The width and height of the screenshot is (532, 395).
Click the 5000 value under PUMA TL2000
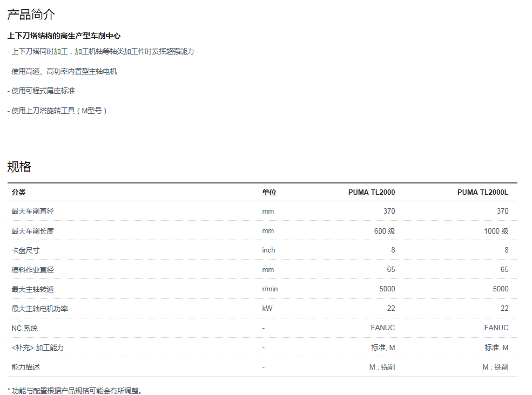click(x=387, y=289)
